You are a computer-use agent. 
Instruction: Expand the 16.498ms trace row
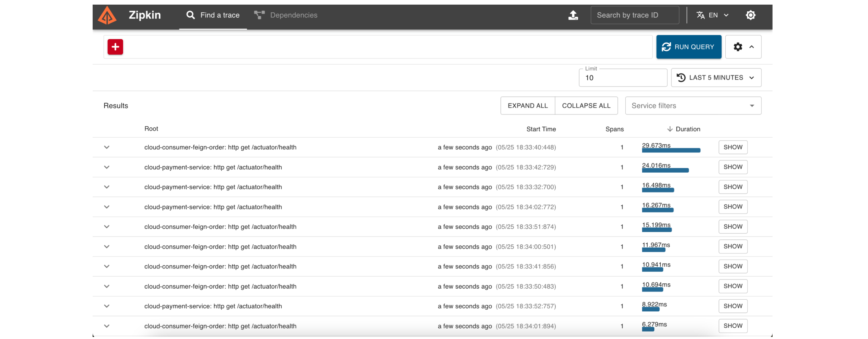click(107, 187)
